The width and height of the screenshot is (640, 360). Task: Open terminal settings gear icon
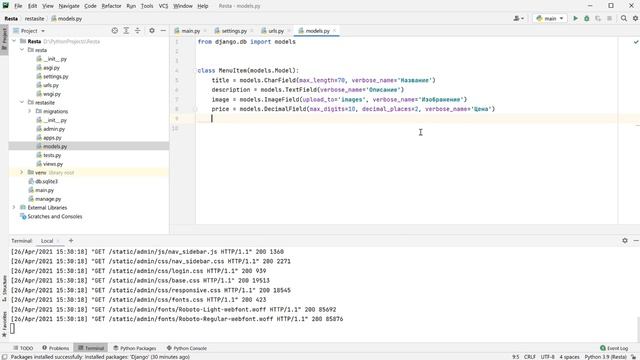point(625,241)
